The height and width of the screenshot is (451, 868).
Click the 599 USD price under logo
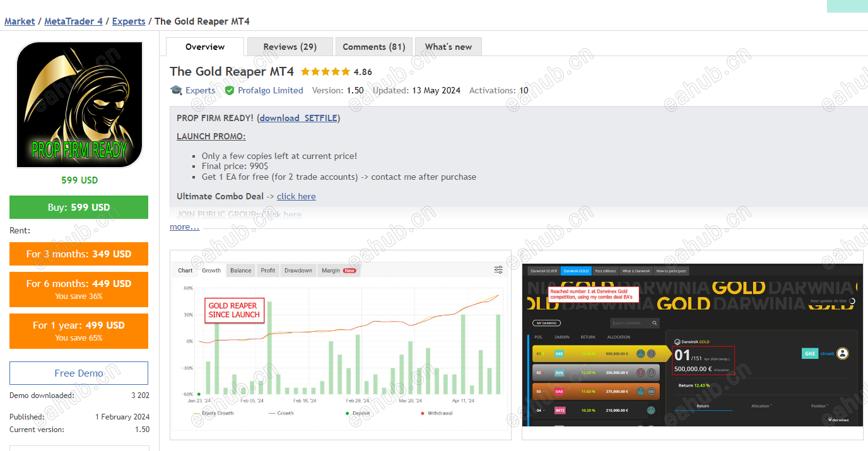coord(79,180)
